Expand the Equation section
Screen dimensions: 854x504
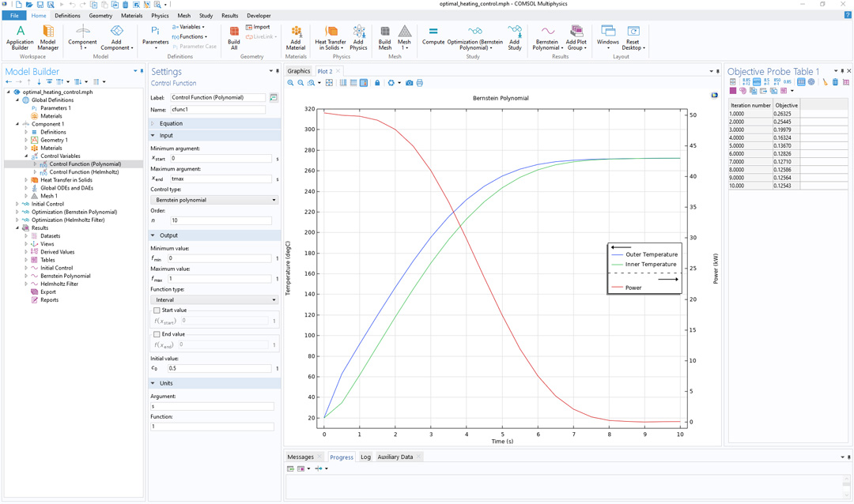tap(171, 123)
